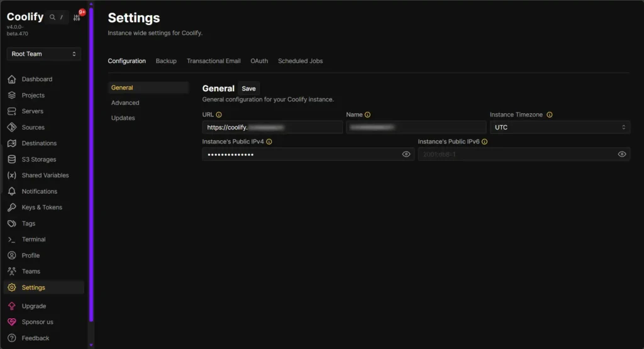Reveal the Public IPv6 value

(x=622, y=155)
